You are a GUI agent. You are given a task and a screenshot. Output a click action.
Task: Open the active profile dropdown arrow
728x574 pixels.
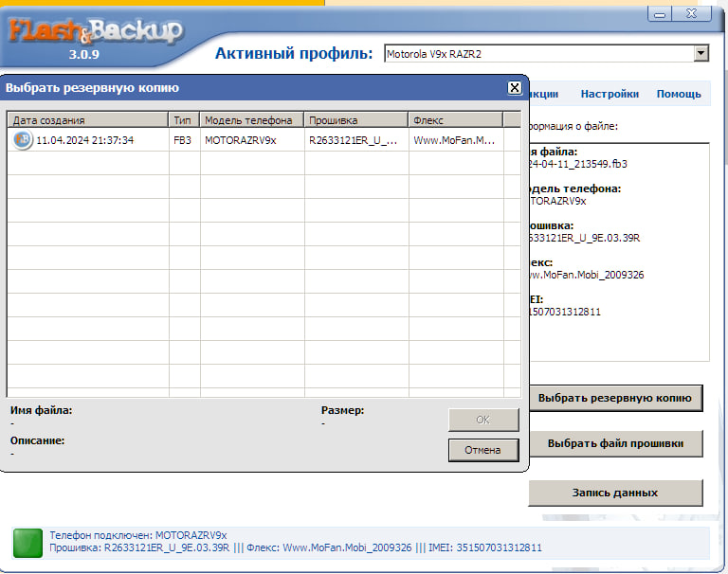(701, 53)
